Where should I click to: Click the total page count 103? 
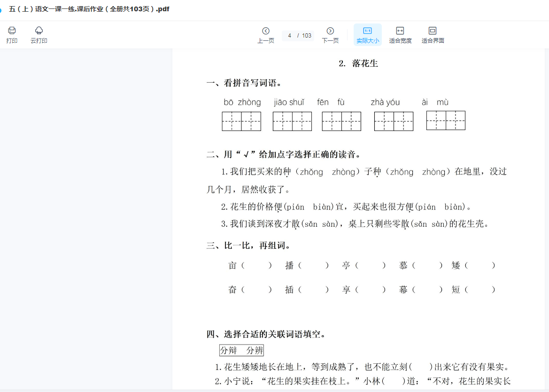point(307,36)
